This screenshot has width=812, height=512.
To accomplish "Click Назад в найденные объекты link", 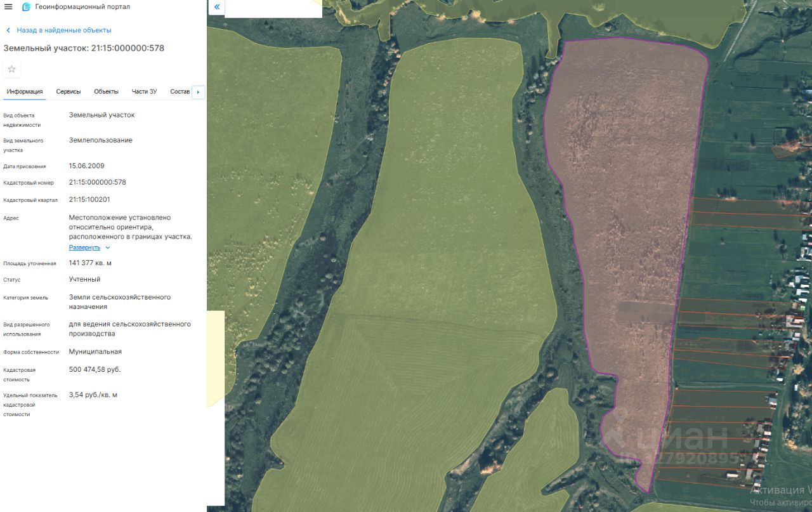I will click(64, 30).
